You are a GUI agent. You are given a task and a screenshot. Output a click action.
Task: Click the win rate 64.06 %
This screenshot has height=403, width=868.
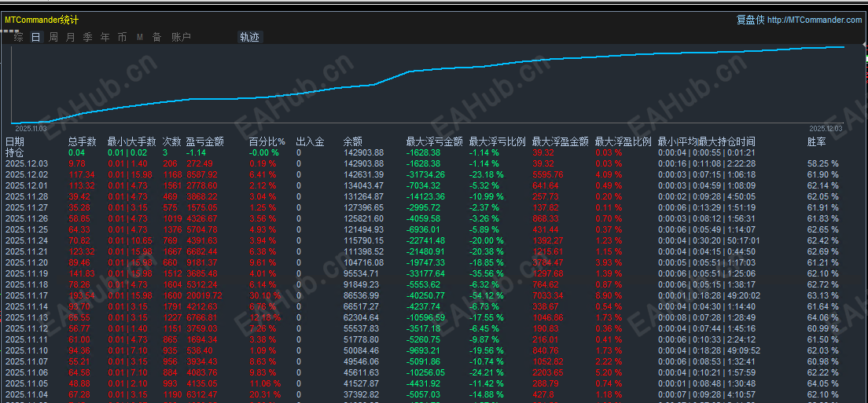click(822, 317)
